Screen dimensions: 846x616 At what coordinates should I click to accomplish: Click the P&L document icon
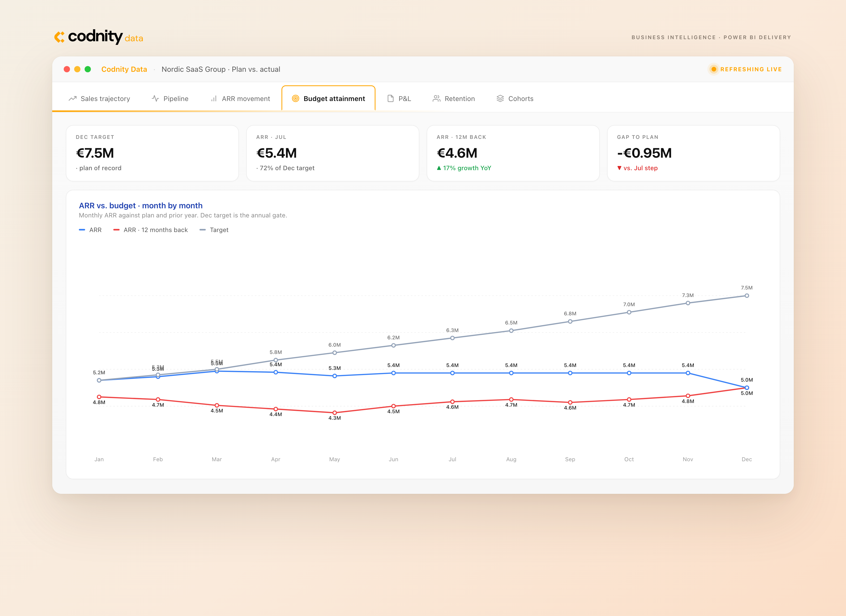point(391,98)
